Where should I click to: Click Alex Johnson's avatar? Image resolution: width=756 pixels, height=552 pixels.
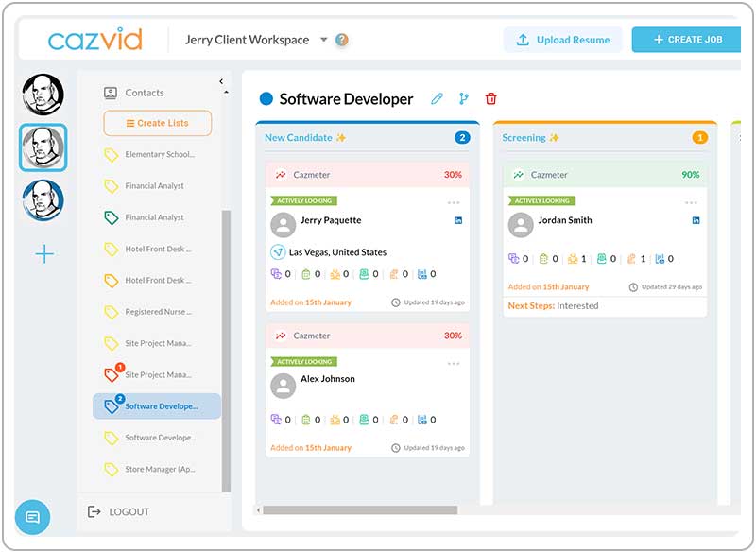tap(283, 387)
